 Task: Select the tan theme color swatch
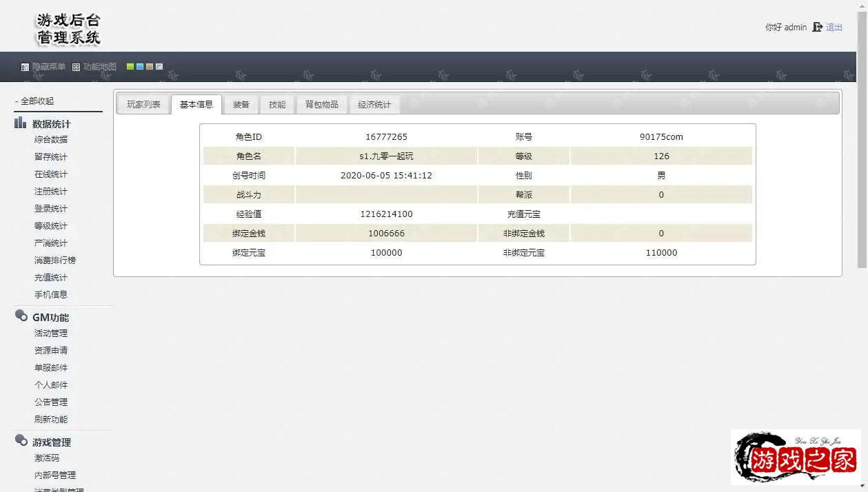pyautogui.click(x=150, y=67)
